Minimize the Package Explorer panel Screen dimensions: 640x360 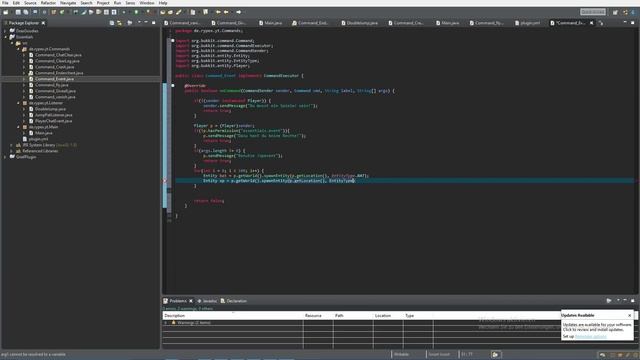(x=146, y=22)
